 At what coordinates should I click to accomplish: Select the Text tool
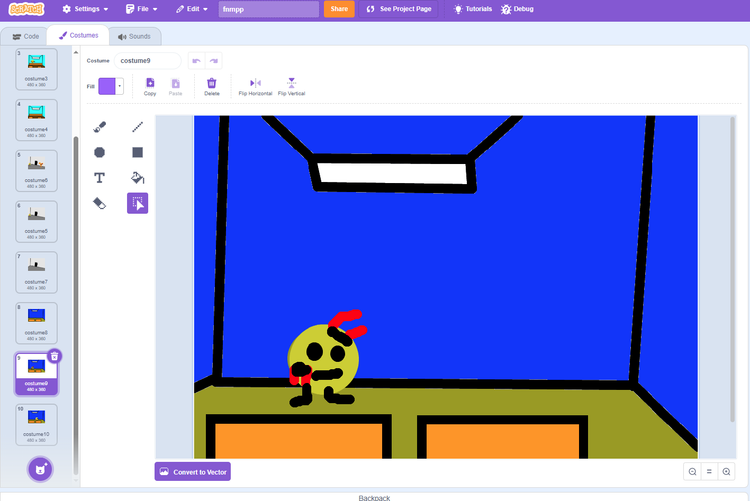(99, 178)
